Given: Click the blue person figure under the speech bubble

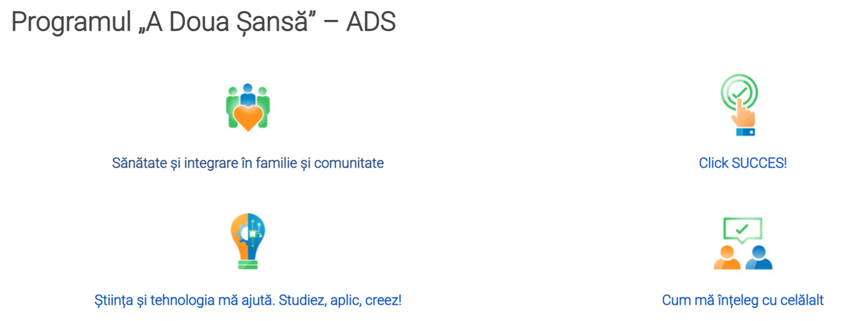Looking at the screenshot, I should (758, 257).
